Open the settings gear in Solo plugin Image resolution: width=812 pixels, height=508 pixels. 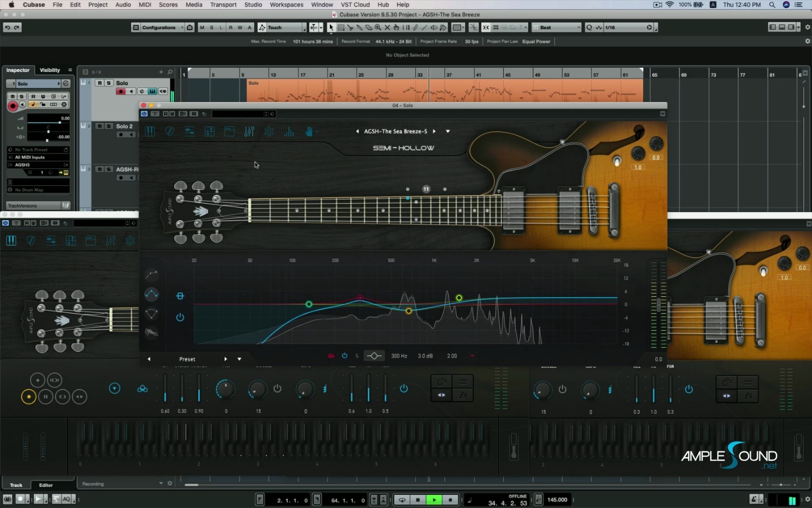[x=269, y=132]
